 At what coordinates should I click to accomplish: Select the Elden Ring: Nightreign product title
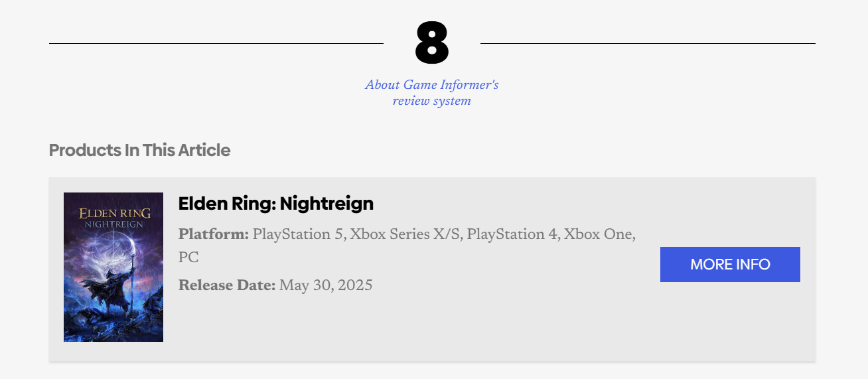(x=275, y=204)
